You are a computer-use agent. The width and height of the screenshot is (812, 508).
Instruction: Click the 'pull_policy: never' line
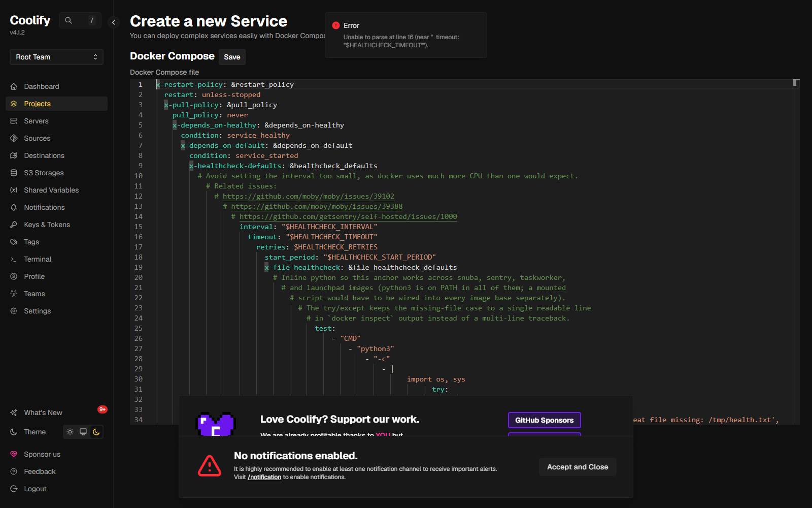tap(210, 115)
